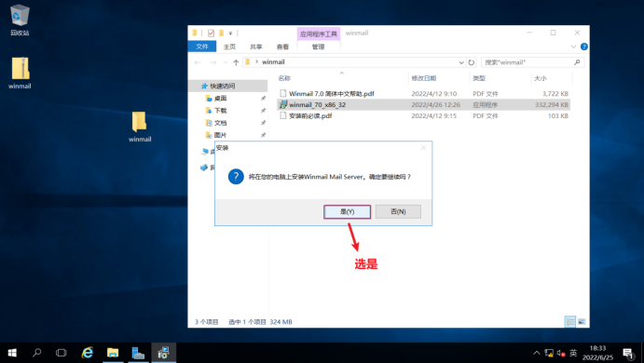Click the pin icon next to 桌面
Screen dimensions: 644x363
263,99
